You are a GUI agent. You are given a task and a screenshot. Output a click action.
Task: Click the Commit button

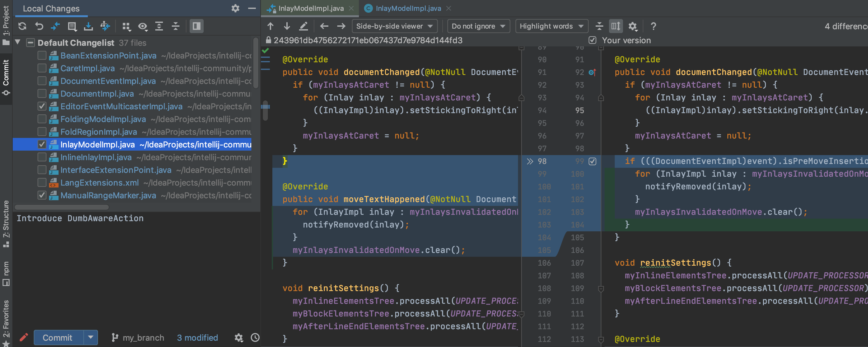click(58, 337)
